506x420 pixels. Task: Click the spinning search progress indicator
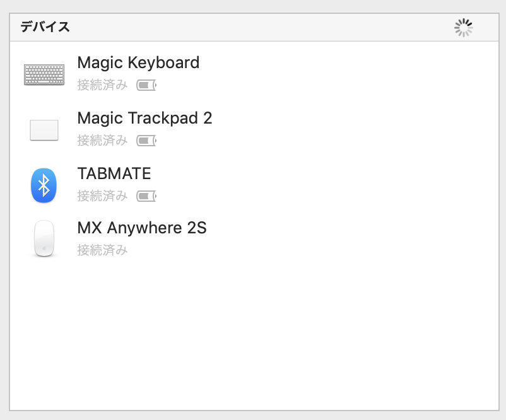(x=464, y=28)
